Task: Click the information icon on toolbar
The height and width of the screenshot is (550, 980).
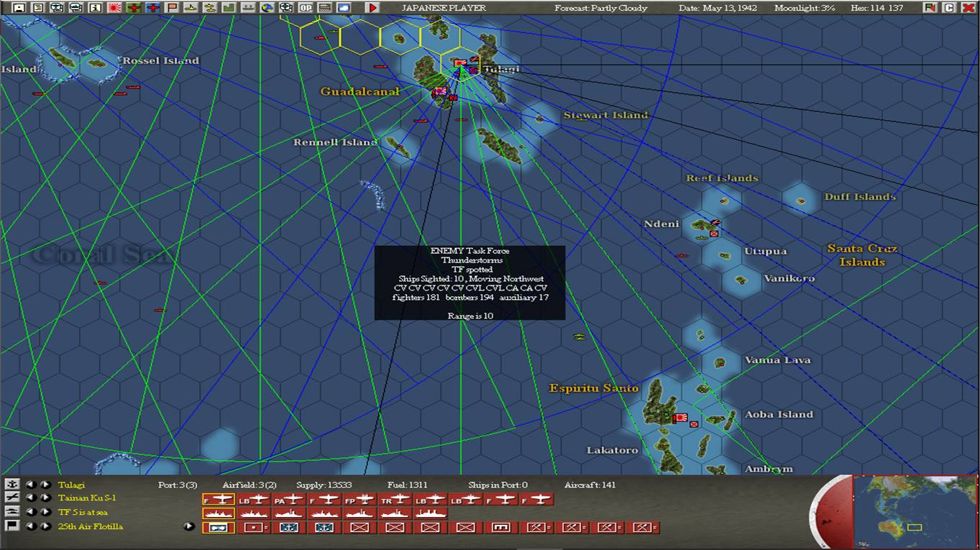Action: (95, 8)
